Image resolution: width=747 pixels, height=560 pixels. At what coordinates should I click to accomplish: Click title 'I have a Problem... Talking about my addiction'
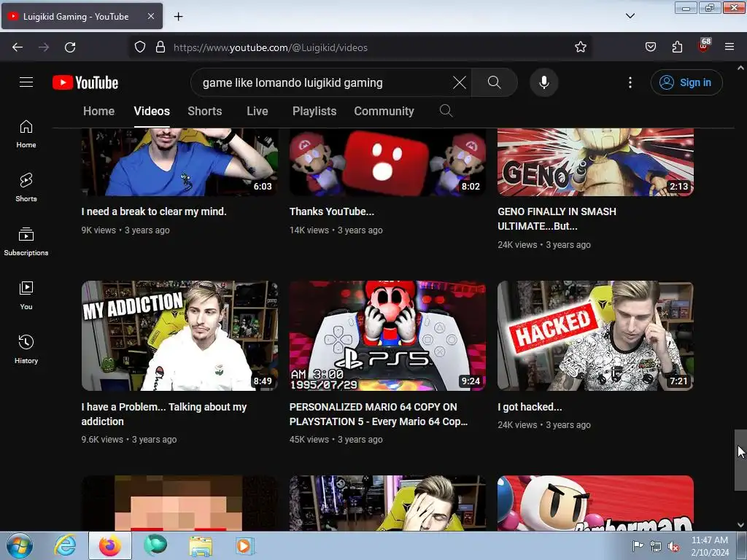pyautogui.click(x=164, y=414)
